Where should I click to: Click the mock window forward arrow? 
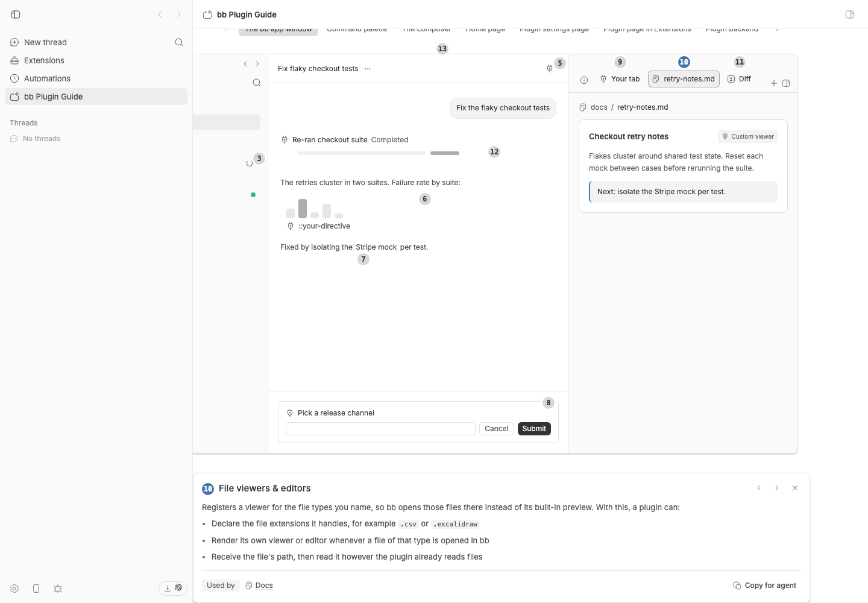click(257, 64)
